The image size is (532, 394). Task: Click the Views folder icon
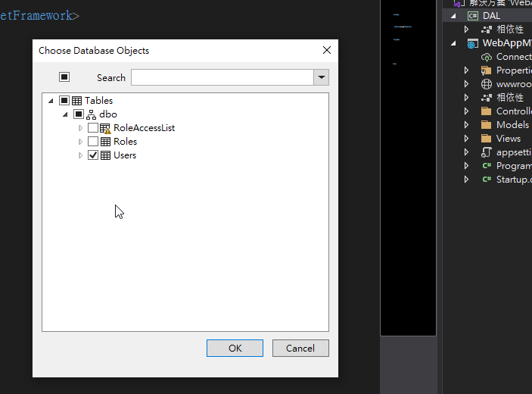click(x=486, y=138)
